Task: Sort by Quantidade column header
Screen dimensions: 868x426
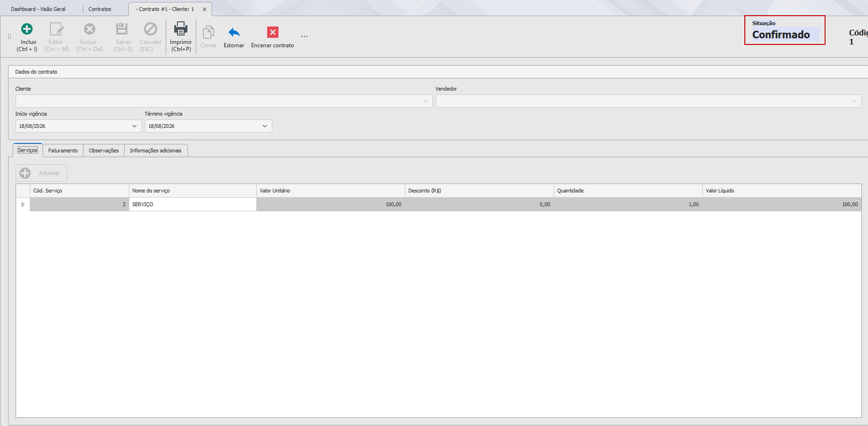Action: pyautogui.click(x=628, y=191)
